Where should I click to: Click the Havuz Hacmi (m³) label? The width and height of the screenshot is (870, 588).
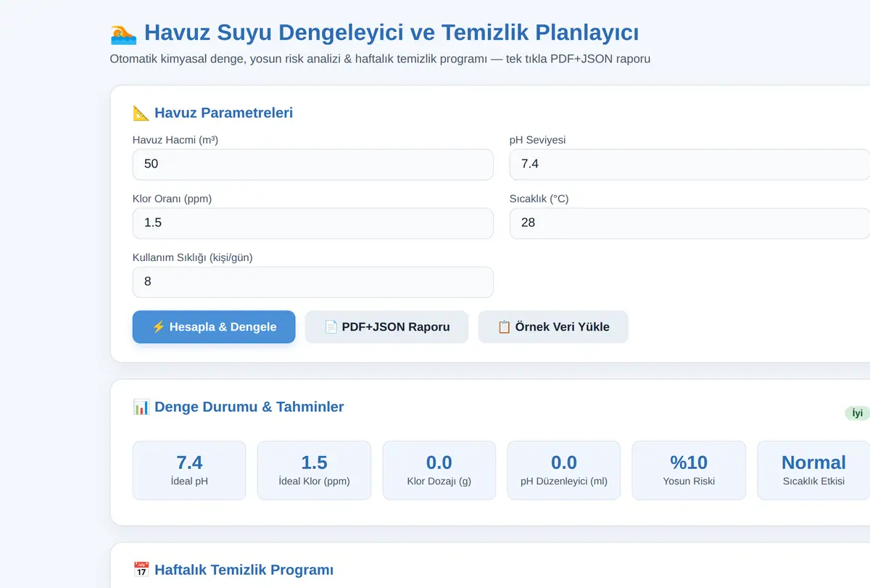click(175, 140)
